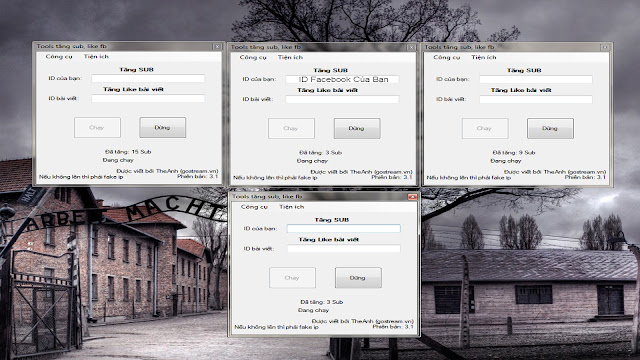The height and width of the screenshot is (360, 640).
Task: Click focused ID của bạn field in bottom window
Action: pos(344,229)
